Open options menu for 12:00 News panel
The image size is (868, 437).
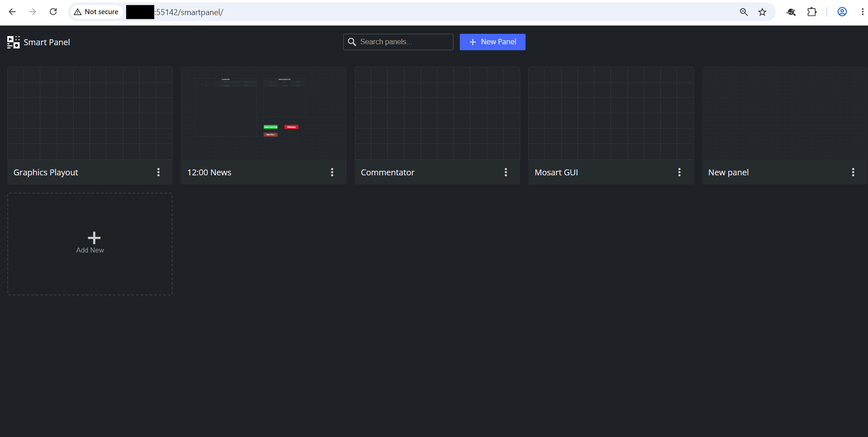(332, 172)
